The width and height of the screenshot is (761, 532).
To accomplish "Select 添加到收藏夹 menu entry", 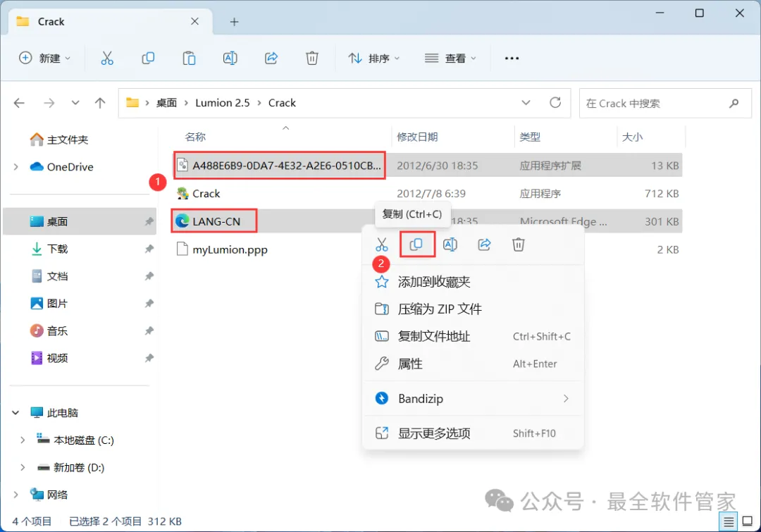I will click(474, 282).
